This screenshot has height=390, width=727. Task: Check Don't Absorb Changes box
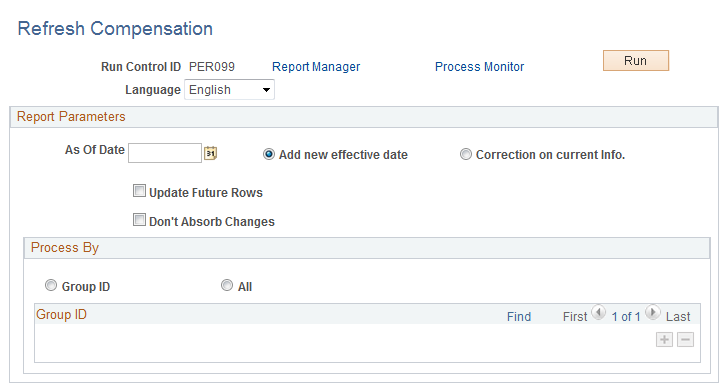[x=139, y=219]
